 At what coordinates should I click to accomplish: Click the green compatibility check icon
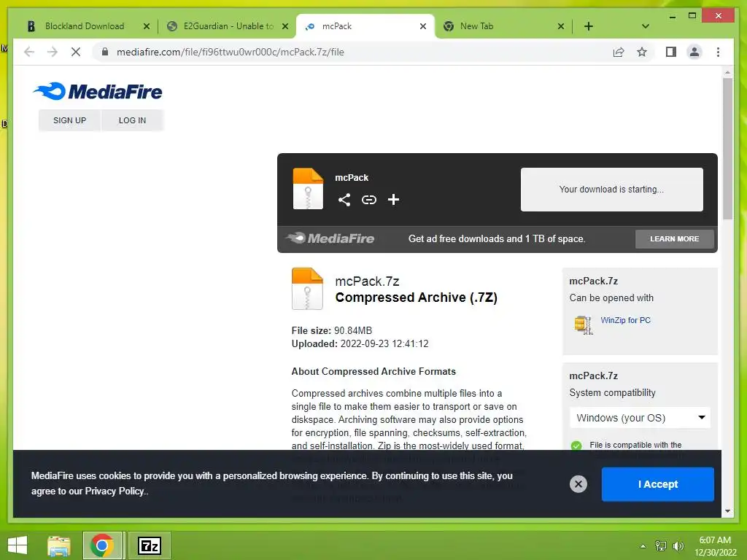(576, 446)
